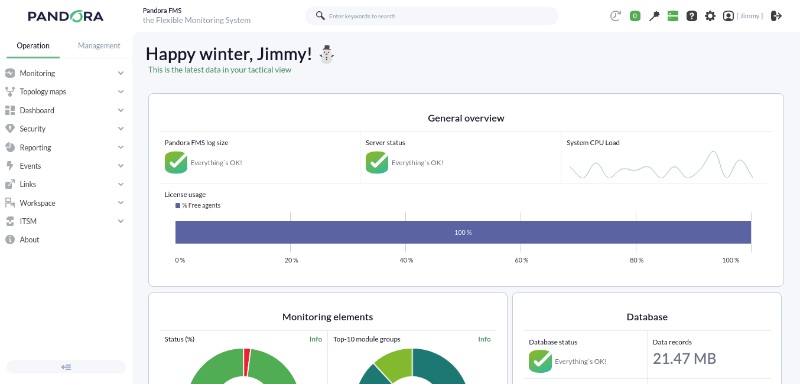Click the % Free agents legend color square
800x384 pixels.
coord(178,206)
